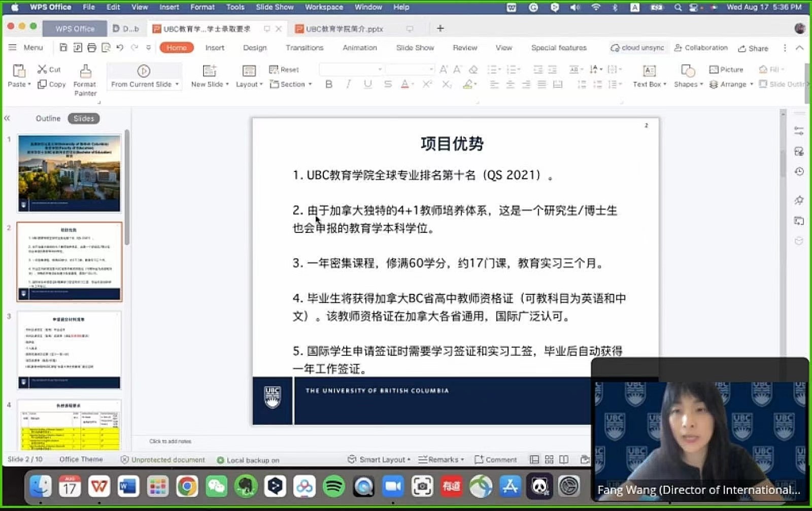812x511 pixels.
Task: Open the Smart Layout dropdown
Action: tap(379, 460)
